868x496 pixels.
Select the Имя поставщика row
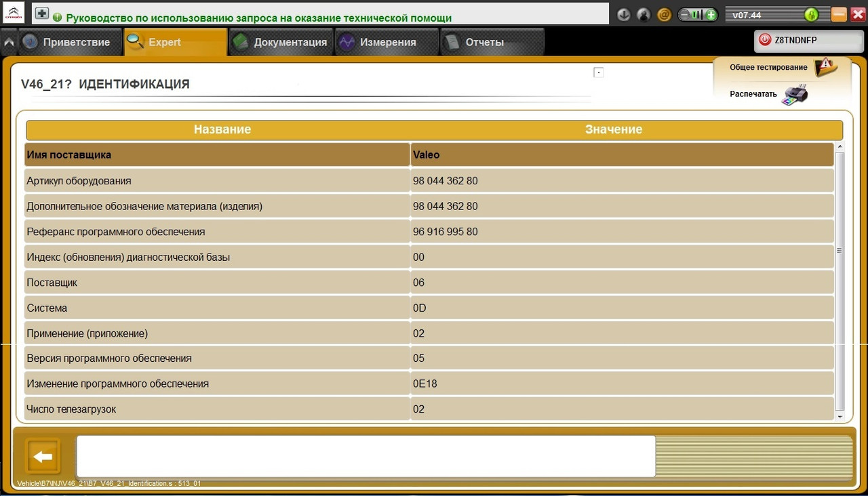pyautogui.click(x=429, y=154)
